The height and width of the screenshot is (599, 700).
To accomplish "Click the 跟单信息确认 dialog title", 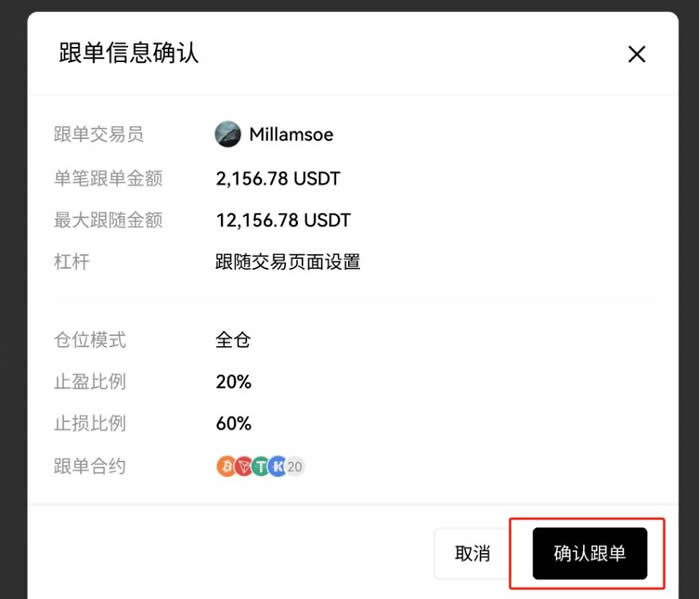I will (129, 53).
